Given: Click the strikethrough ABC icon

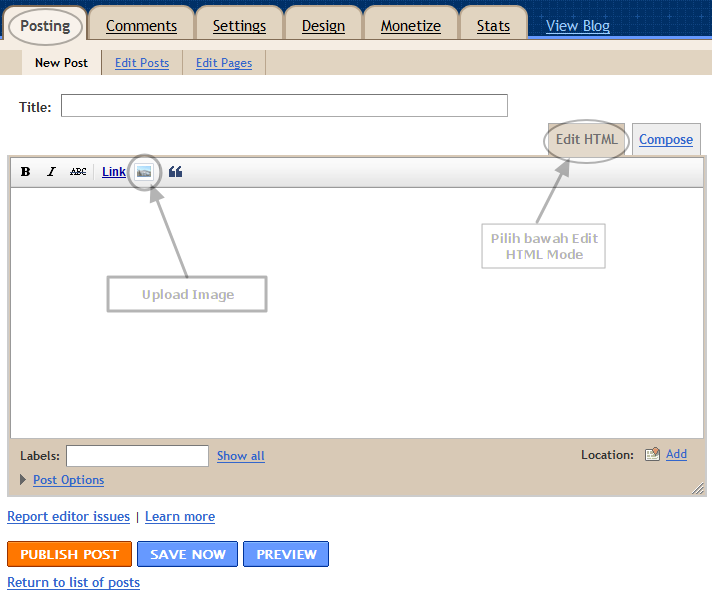Looking at the screenshot, I should pos(78,172).
